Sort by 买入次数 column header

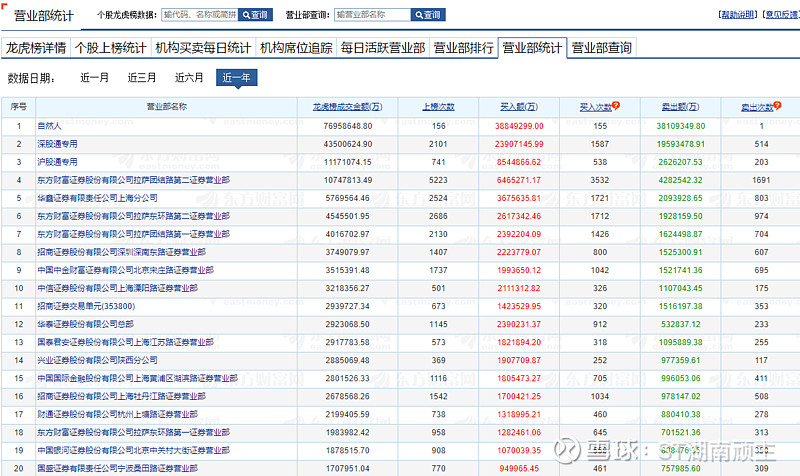(x=595, y=107)
